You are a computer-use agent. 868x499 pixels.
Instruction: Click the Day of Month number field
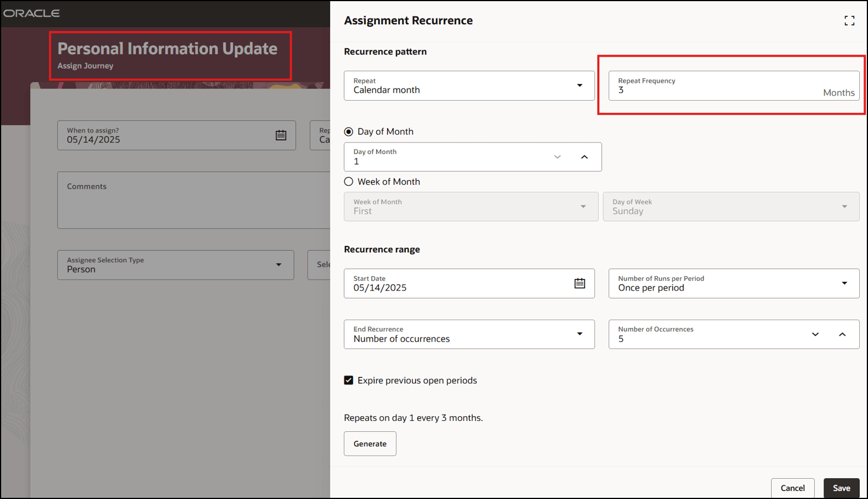[473, 157]
